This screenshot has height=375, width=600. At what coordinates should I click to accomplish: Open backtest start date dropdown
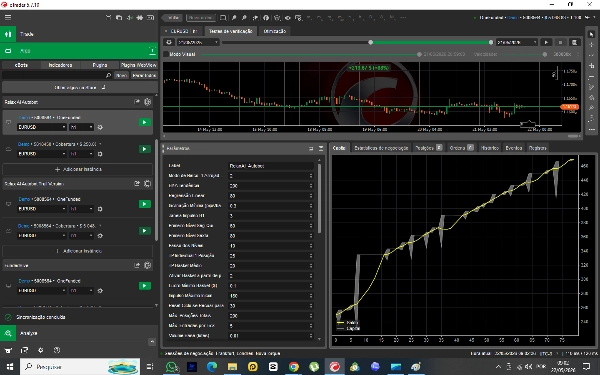pyautogui.click(x=198, y=42)
